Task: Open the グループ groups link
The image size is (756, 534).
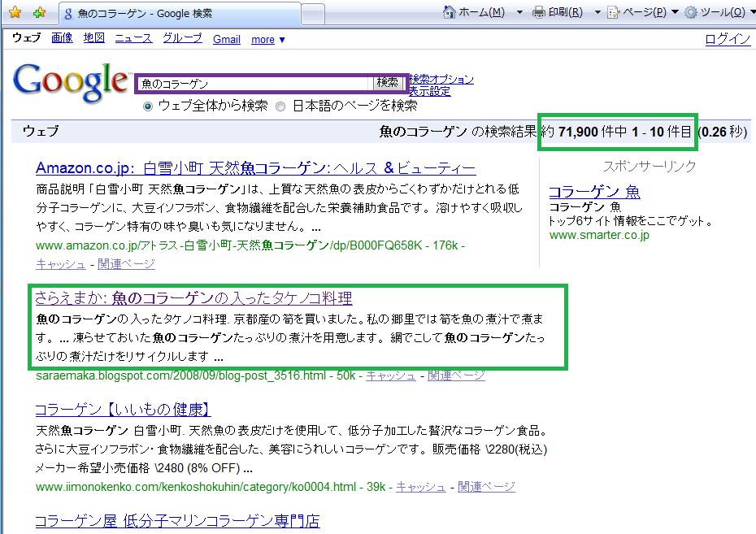Action: (182, 38)
